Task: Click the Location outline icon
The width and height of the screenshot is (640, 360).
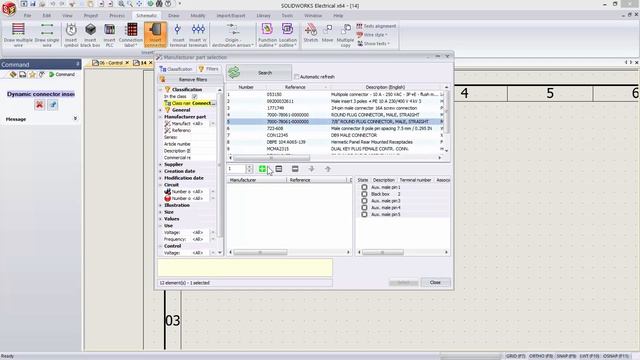Action: (288, 35)
